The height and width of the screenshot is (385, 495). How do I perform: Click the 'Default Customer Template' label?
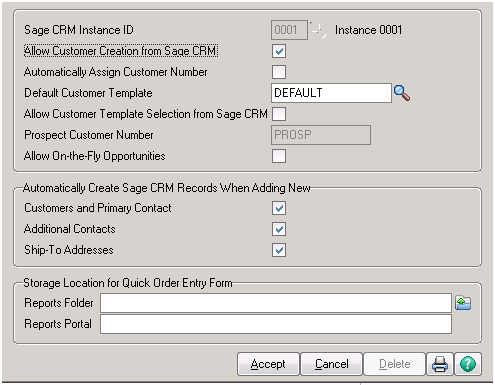[x=88, y=93]
